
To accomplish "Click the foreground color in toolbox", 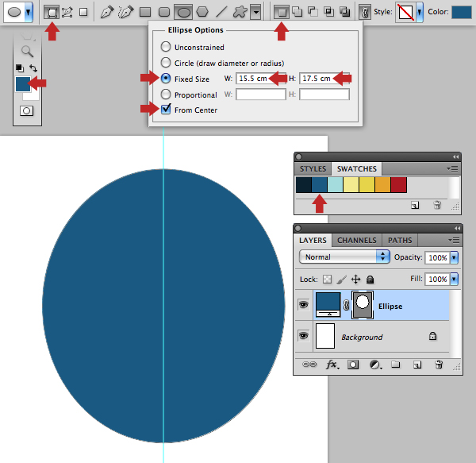I will (x=23, y=84).
